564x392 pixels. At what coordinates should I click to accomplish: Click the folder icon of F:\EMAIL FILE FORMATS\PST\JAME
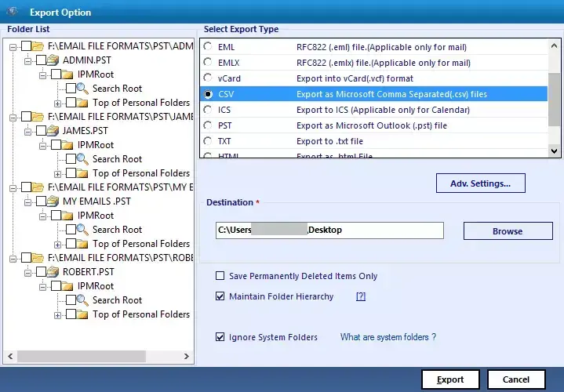click(38, 117)
